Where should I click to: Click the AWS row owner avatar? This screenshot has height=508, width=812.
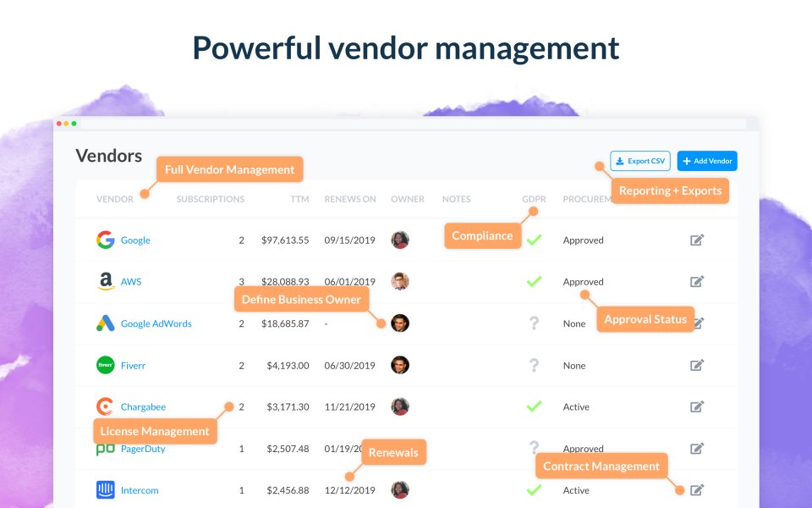pyautogui.click(x=400, y=282)
